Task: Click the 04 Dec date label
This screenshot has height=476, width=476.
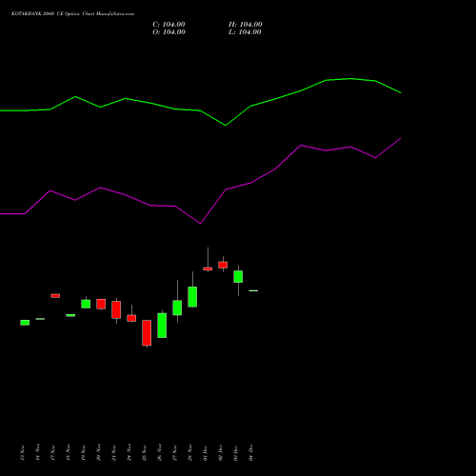Action: point(251,452)
